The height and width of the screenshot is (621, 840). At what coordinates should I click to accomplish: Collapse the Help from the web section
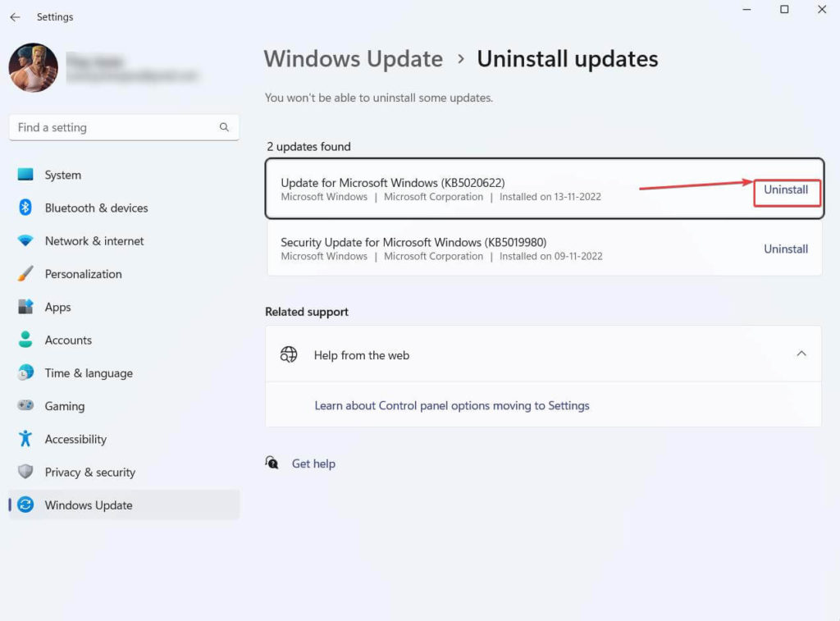click(801, 354)
